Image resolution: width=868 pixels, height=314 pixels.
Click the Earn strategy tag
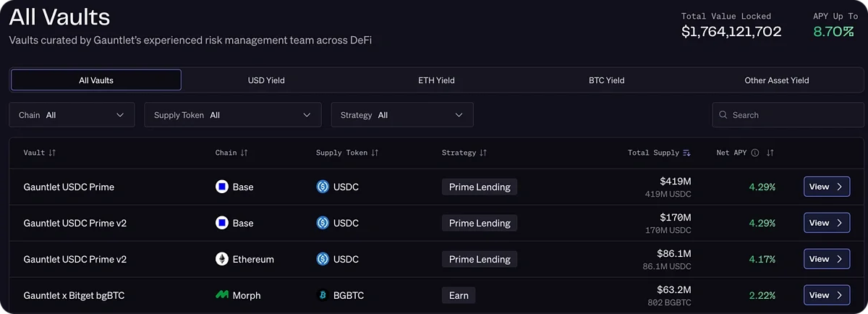459,295
